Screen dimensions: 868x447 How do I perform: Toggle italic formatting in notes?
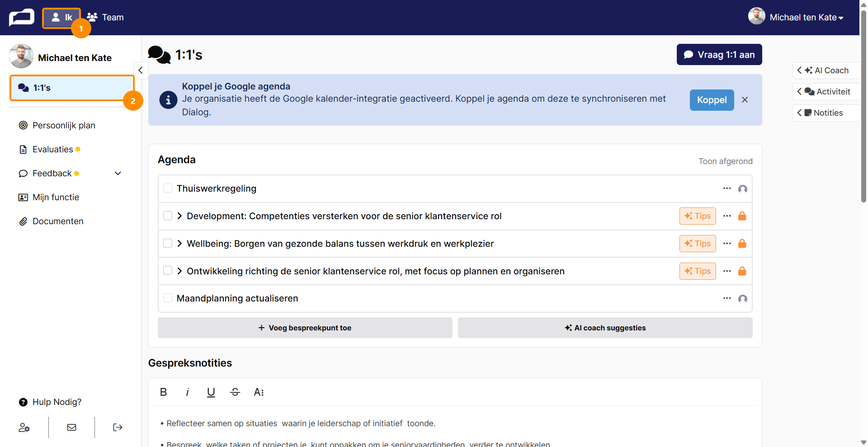click(x=187, y=392)
